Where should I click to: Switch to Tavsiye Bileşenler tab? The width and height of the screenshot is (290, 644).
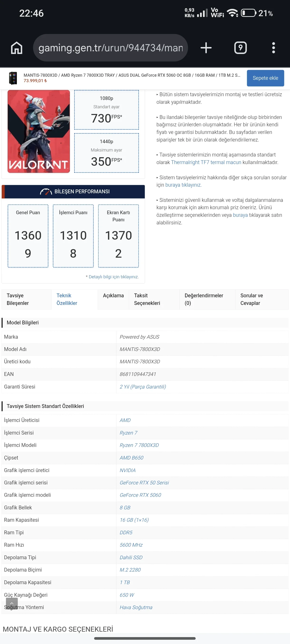[26, 299]
